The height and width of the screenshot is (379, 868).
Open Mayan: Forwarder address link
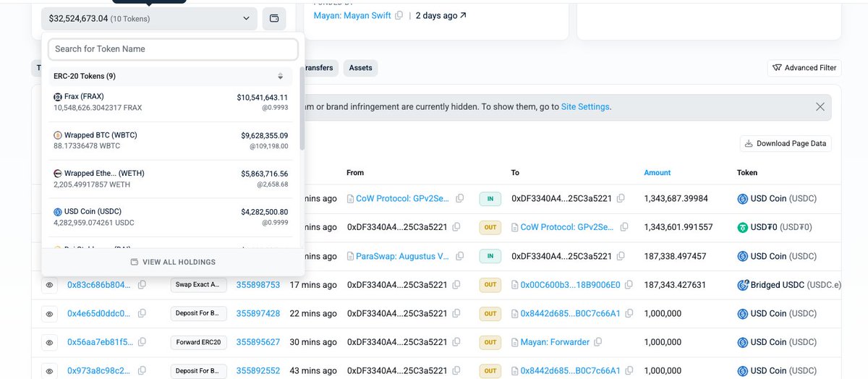tap(555, 342)
